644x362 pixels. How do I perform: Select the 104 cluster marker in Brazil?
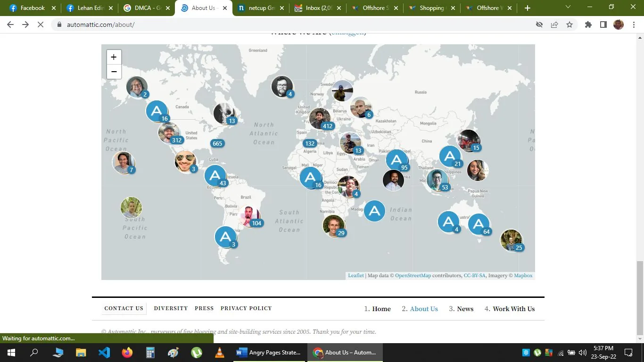pyautogui.click(x=250, y=216)
